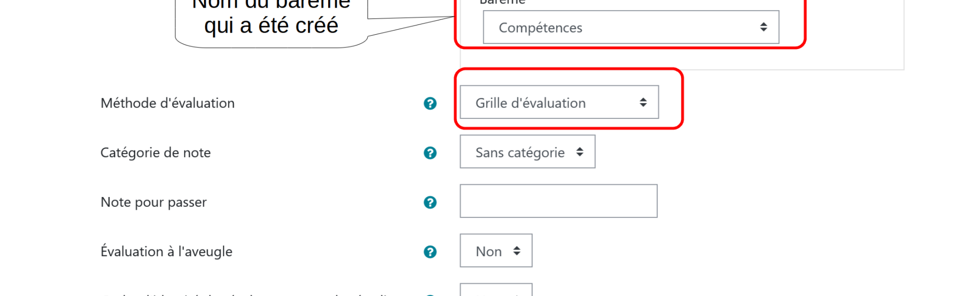
Task: Show help for Évaluation à l'aveugle
Action: click(430, 252)
